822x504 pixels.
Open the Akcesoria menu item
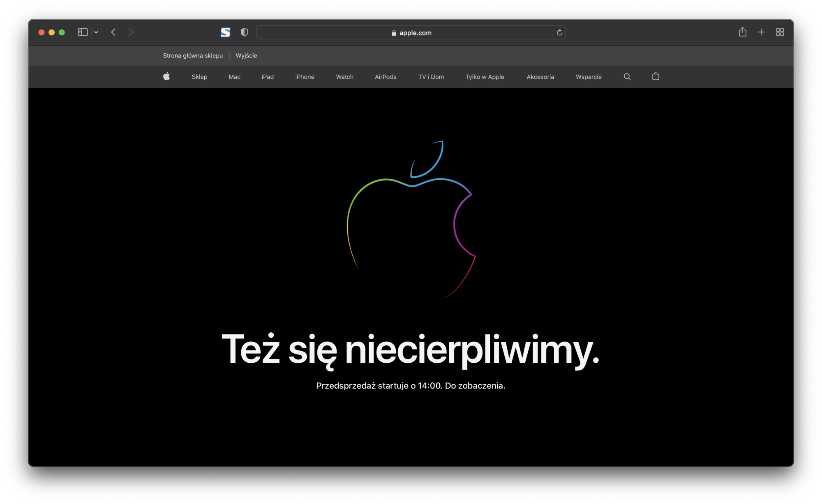[540, 77]
